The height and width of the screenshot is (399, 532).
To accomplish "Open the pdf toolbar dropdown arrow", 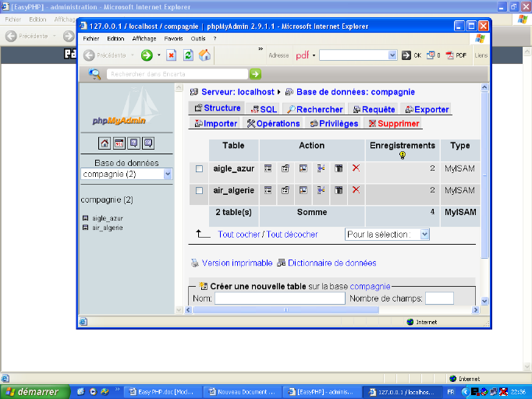I will (314, 55).
